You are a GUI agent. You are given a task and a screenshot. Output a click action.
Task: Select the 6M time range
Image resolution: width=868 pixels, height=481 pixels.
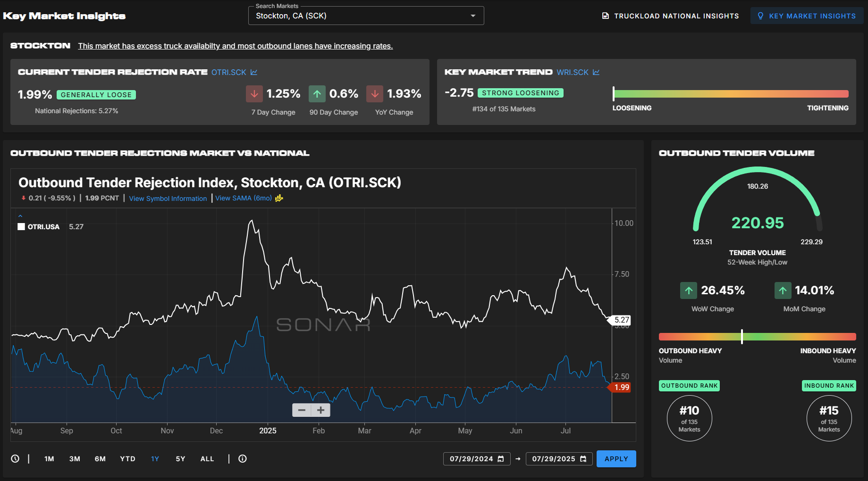pyautogui.click(x=100, y=459)
